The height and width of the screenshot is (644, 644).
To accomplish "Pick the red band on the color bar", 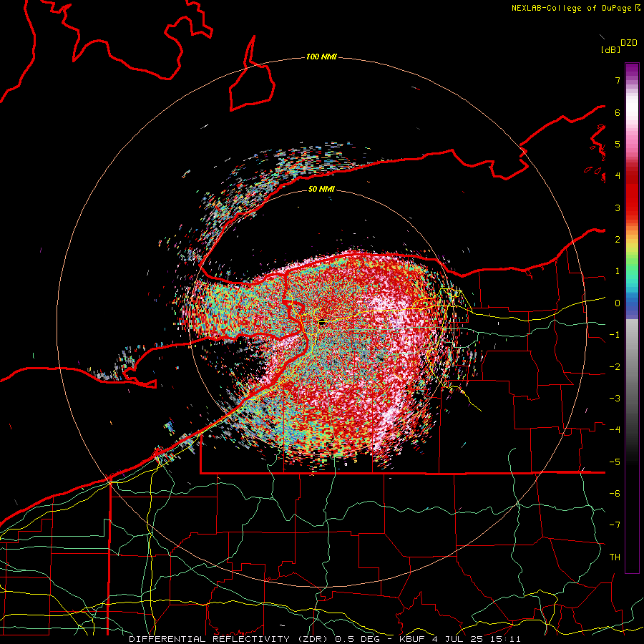I will (632, 199).
